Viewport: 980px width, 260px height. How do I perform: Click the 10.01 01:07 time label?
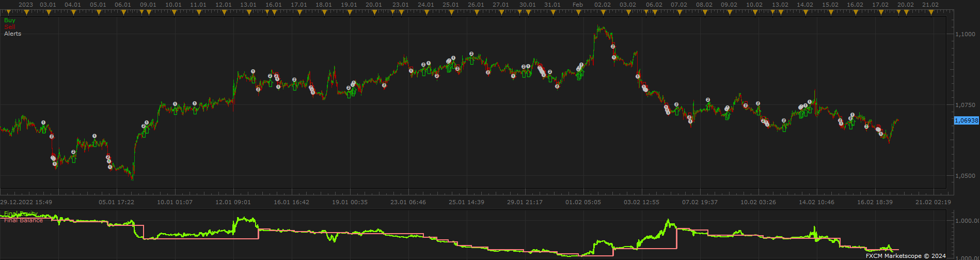175,202
